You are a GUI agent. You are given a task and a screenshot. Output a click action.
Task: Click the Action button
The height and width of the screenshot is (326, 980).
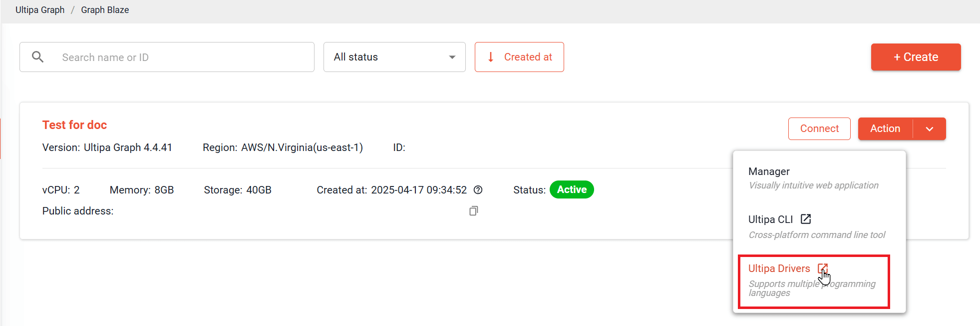(885, 129)
